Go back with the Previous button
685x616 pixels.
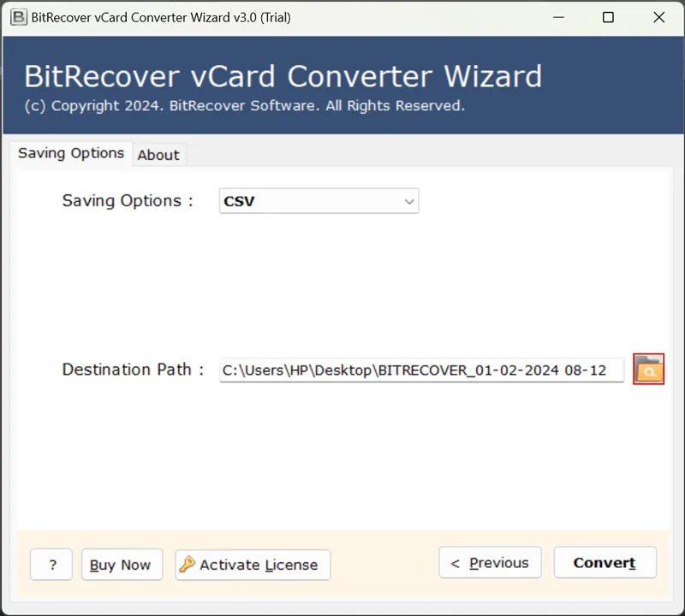pos(490,562)
